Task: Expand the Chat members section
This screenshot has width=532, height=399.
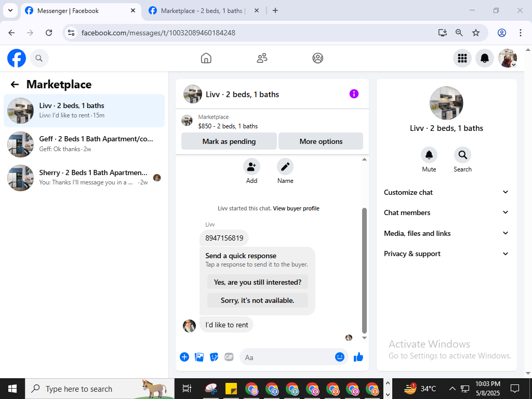Action: [x=446, y=212]
